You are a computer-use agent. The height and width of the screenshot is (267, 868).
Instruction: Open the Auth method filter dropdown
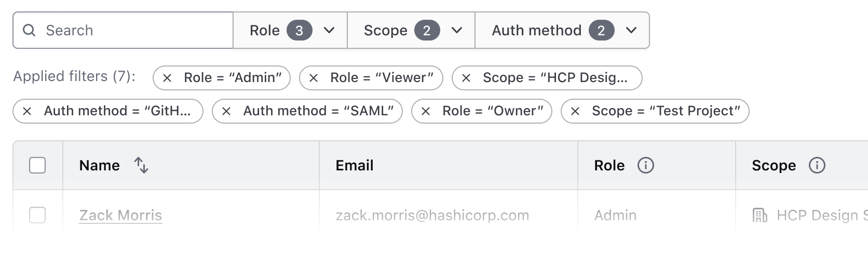[562, 30]
